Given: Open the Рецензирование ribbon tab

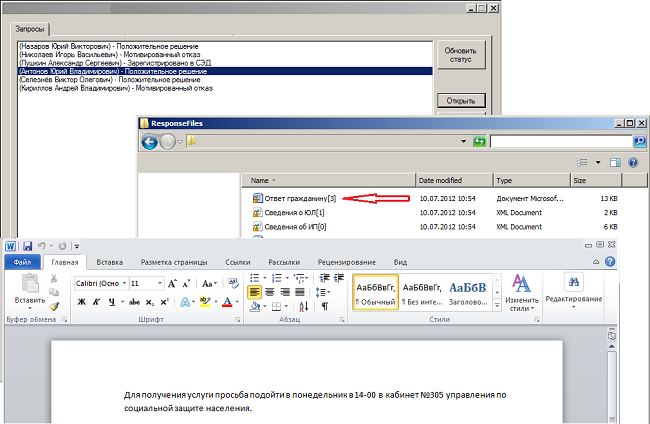Looking at the screenshot, I should (347, 262).
